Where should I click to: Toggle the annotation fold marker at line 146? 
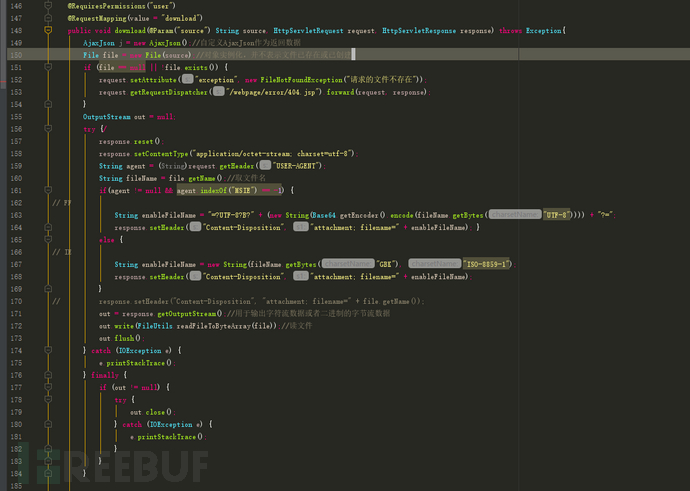(x=48, y=6)
